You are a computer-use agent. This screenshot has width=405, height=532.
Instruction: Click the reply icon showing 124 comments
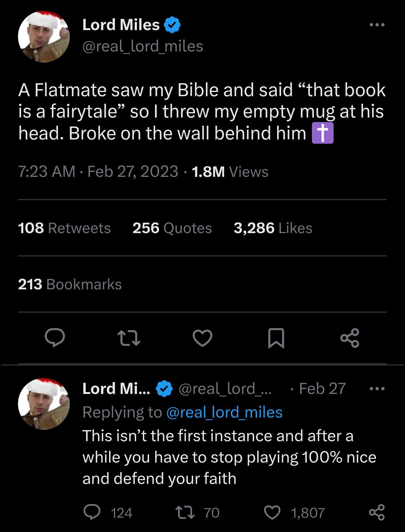pos(92,512)
